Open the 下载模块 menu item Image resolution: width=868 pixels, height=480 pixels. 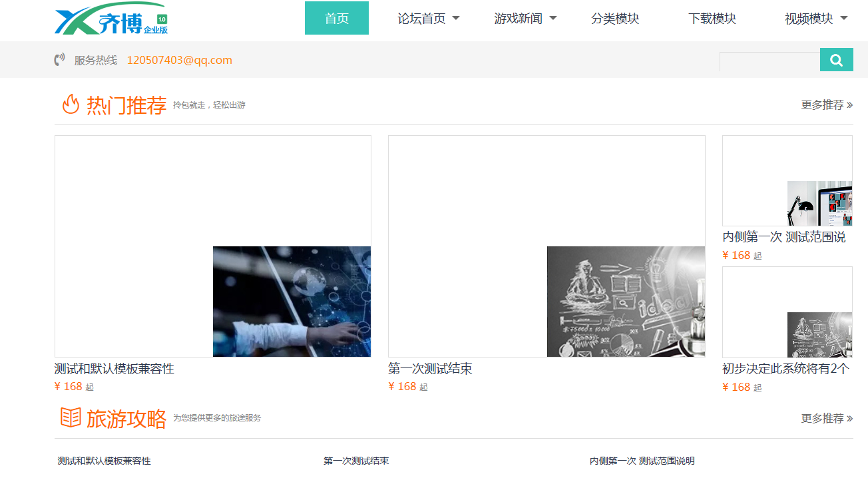(712, 19)
